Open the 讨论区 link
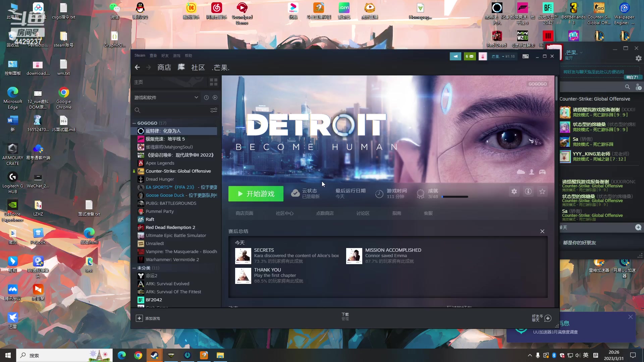Image resolution: width=644 pixels, height=362 pixels. [363, 213]
